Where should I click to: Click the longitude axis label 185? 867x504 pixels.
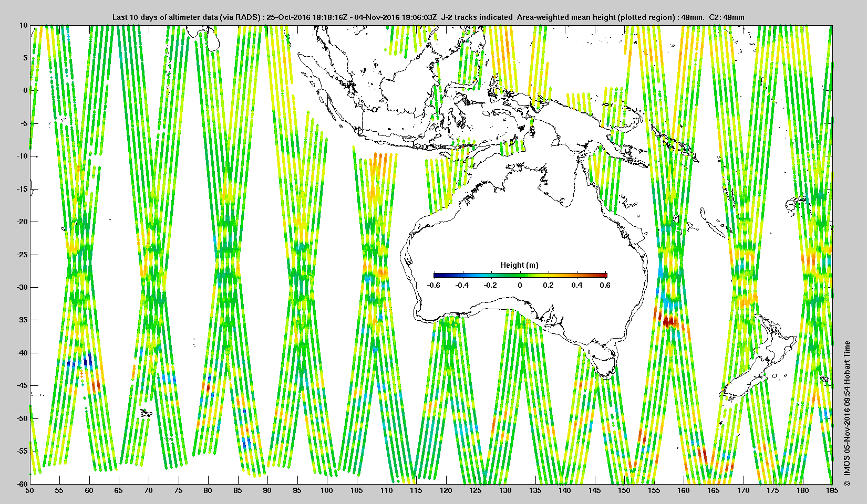(832, 491)
